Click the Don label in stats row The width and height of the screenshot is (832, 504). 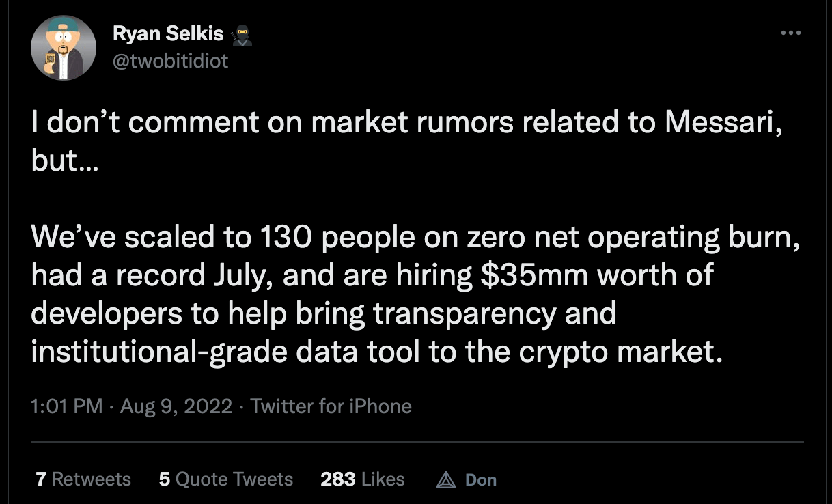pyautogui.click(x=481, y=480)
